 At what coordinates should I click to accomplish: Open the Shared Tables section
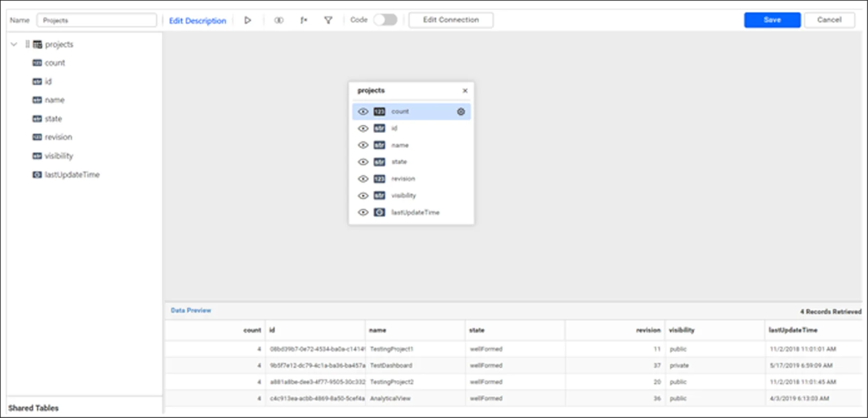[x=33, y=408]
